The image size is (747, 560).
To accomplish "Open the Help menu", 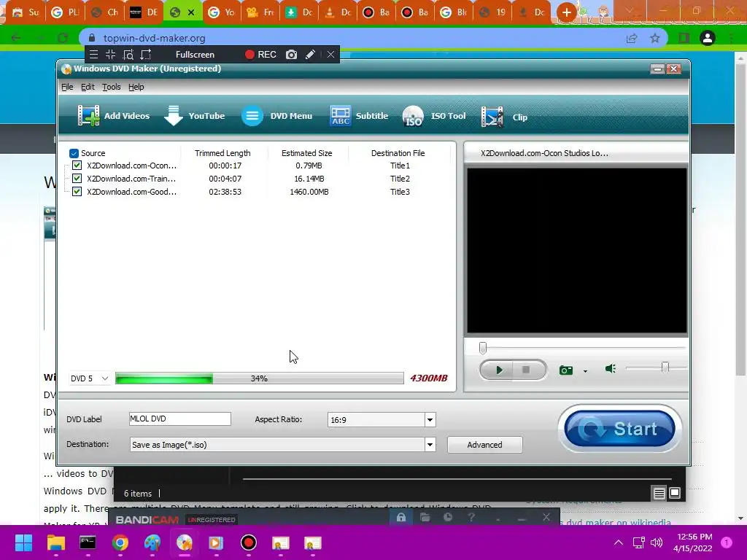I will pyautogui.click(x=136, y=87).
